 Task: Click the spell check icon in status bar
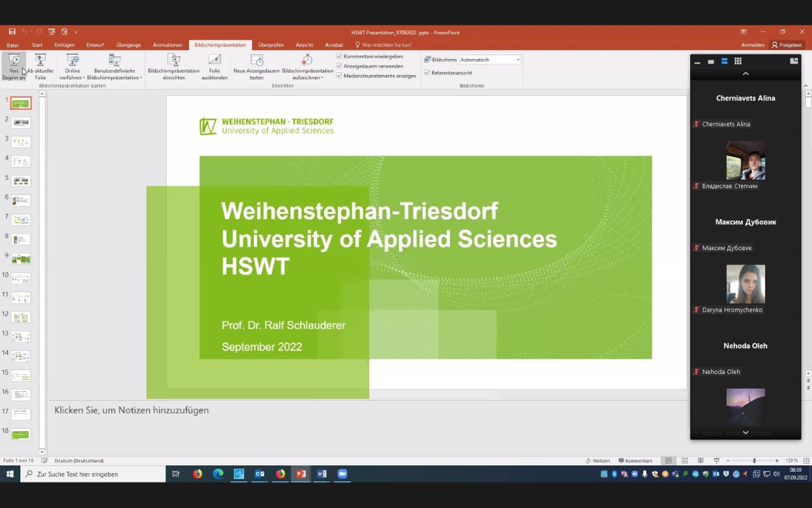tap(44, 460)
